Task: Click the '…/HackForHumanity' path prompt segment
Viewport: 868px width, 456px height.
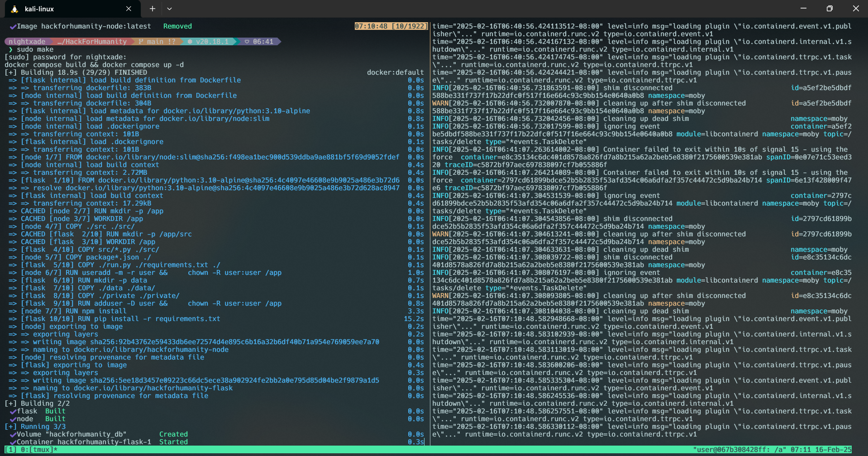Action: click(92, 42)
